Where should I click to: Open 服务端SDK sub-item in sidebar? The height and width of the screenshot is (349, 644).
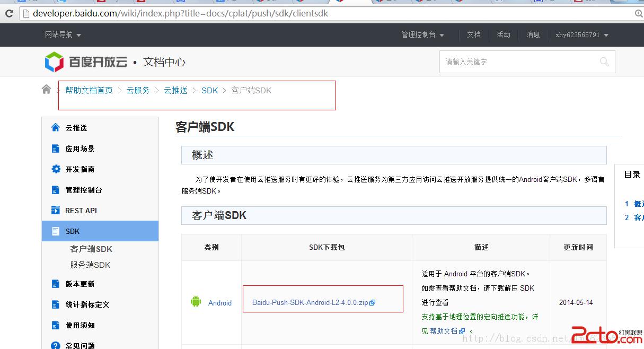point(90,265)
